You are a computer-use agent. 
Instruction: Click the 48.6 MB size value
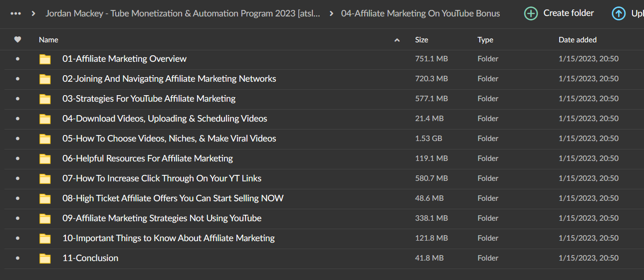coord(429,198)
